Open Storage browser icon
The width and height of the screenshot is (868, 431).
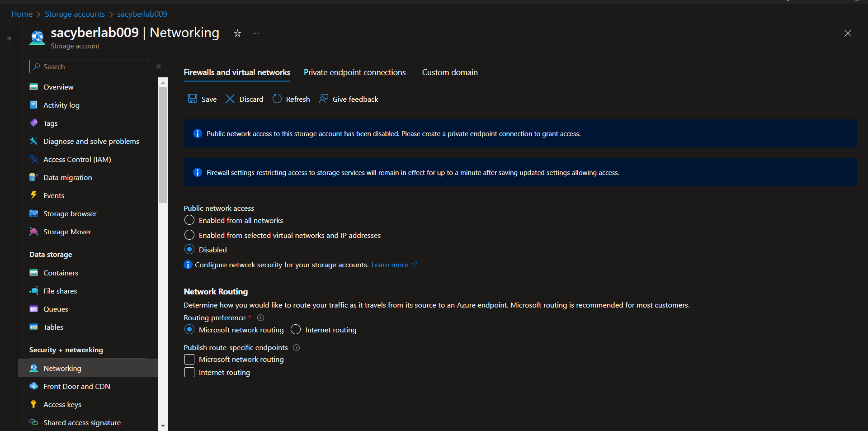pyautogui.click(x=33, y=213)
